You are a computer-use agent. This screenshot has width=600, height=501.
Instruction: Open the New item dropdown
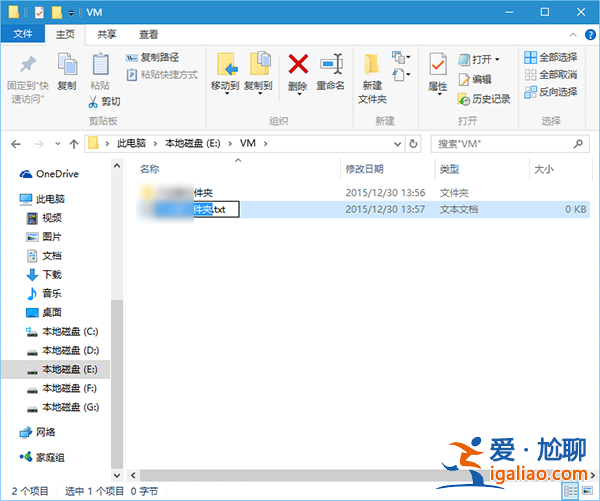[x=401, y=57]
